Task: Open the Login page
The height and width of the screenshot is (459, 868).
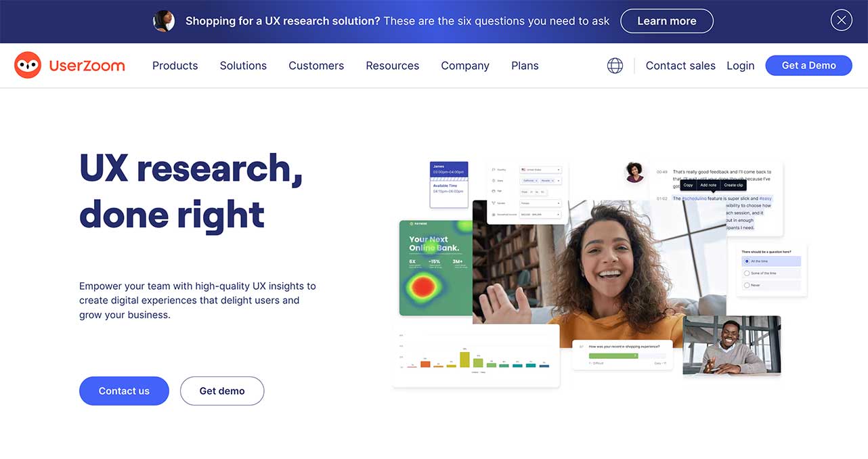Action: pyautogui.click(x=740, y=66)
